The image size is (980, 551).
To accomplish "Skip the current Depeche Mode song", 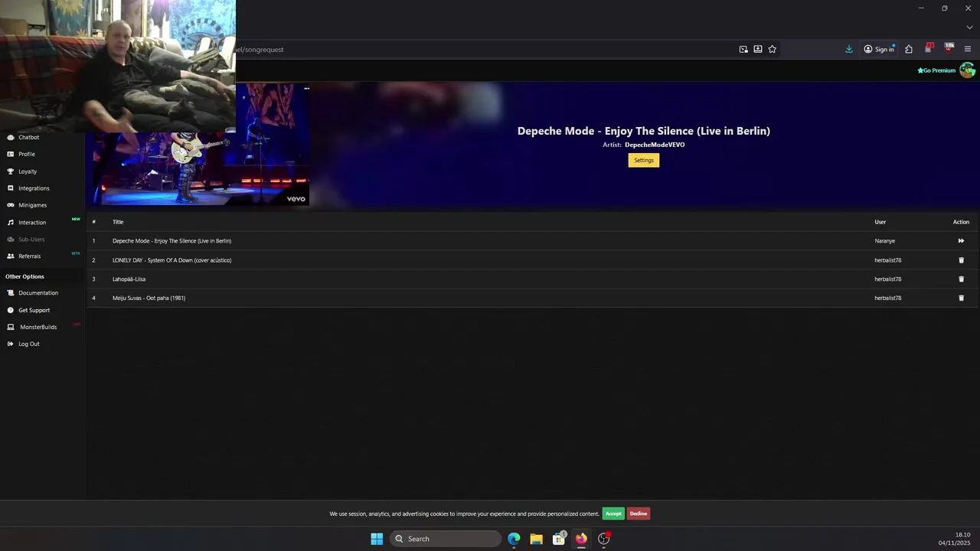I will [961, 241].
